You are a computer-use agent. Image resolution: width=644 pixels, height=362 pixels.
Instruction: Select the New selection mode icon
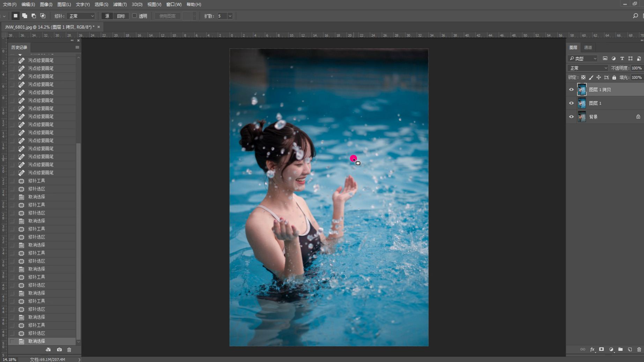coord(15,16)
